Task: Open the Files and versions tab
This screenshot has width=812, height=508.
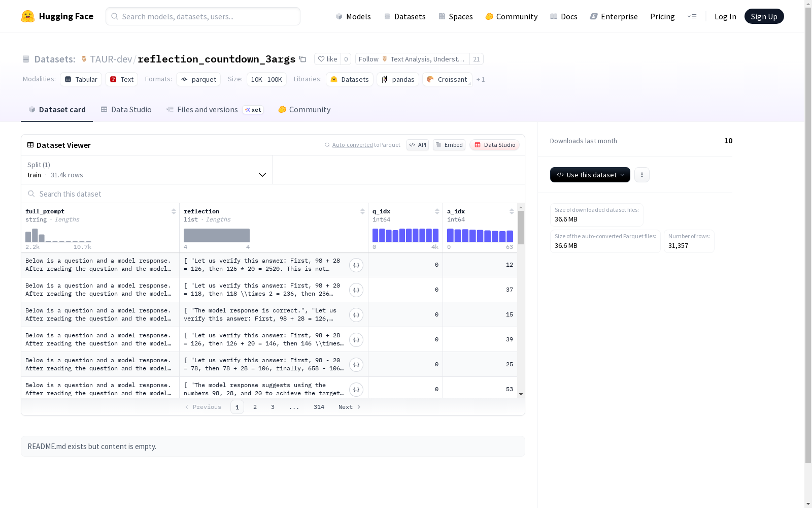Action: pos(215,110)
